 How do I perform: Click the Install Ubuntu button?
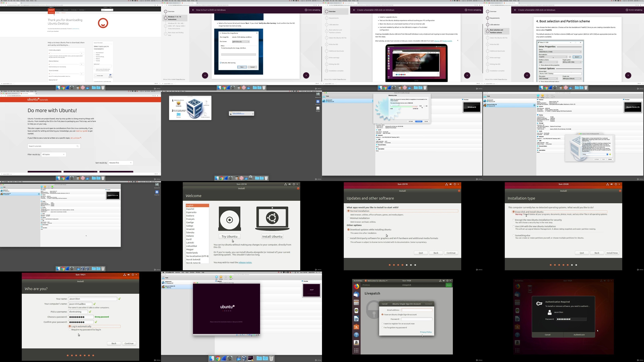272,236
